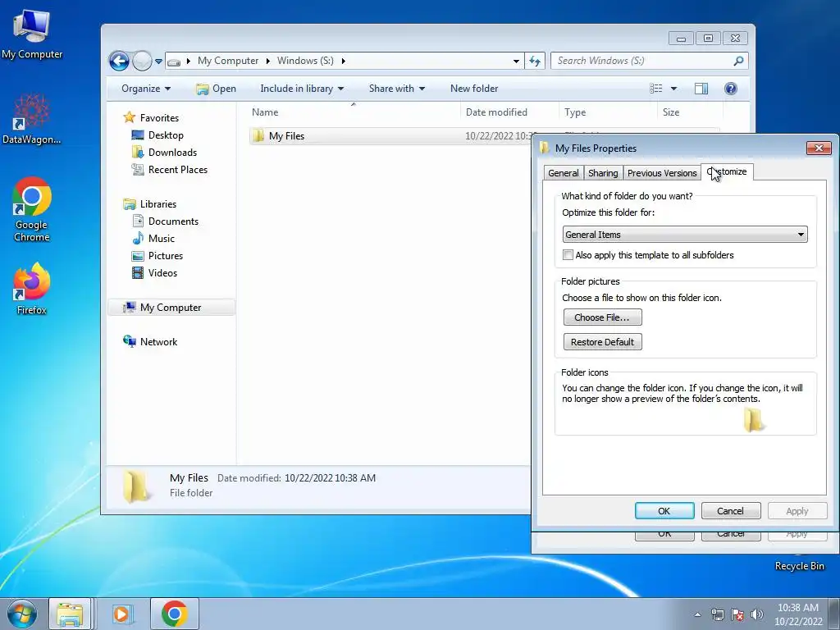Expand the address bar history dropdown

(x=516, y=61)
